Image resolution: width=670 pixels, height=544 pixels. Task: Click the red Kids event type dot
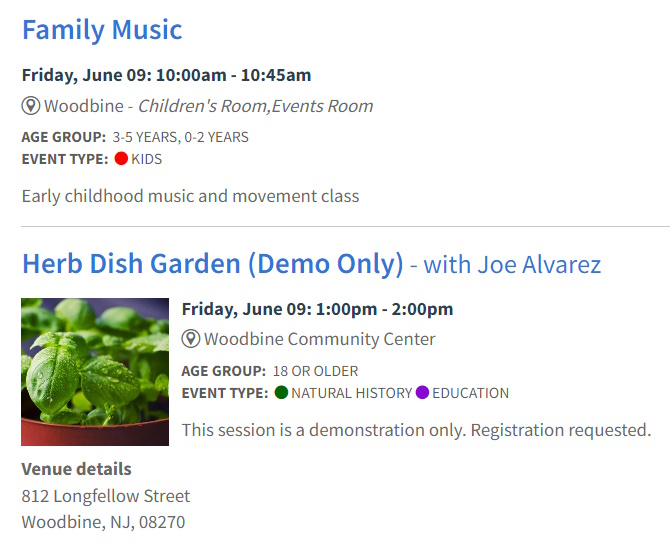(121, 158)
